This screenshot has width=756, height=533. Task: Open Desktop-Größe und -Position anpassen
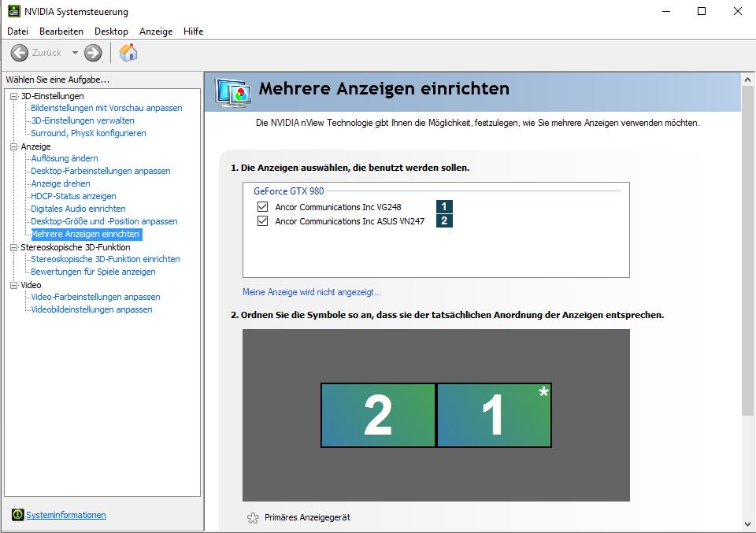104,221
